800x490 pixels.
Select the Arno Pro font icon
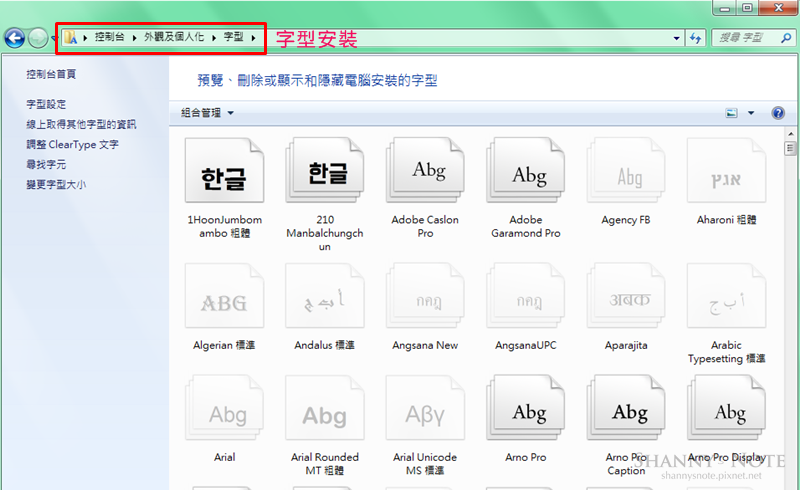526,407
